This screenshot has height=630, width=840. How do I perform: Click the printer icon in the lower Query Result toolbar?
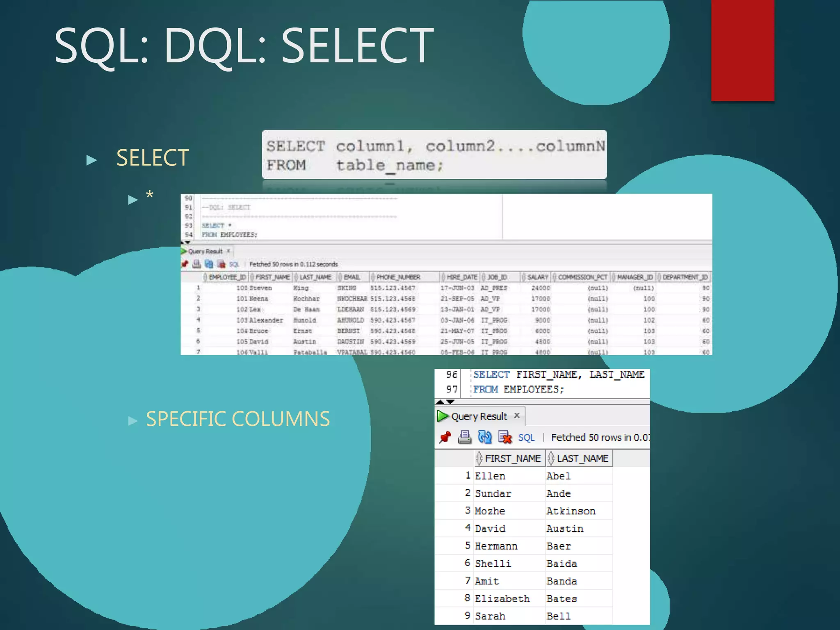(465, 437)
